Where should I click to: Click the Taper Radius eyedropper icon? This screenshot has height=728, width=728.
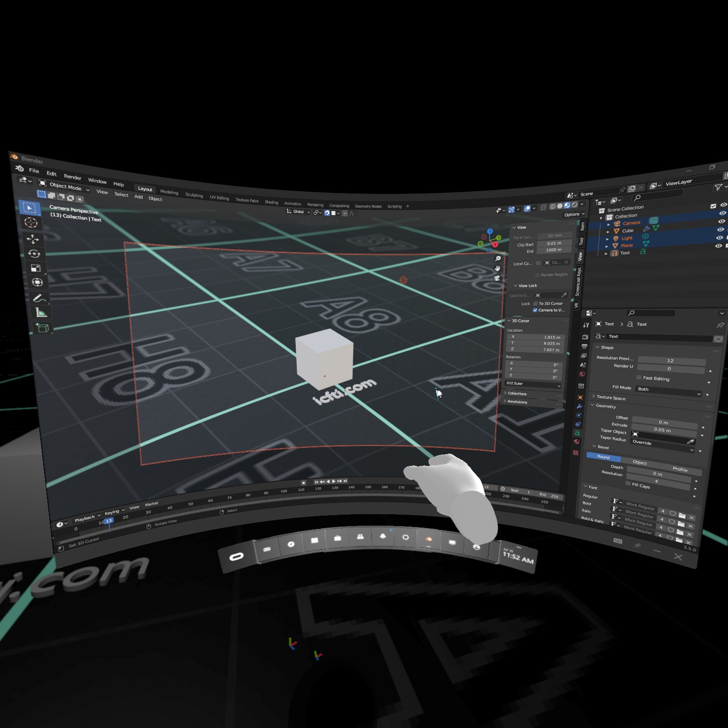point(690,441)
